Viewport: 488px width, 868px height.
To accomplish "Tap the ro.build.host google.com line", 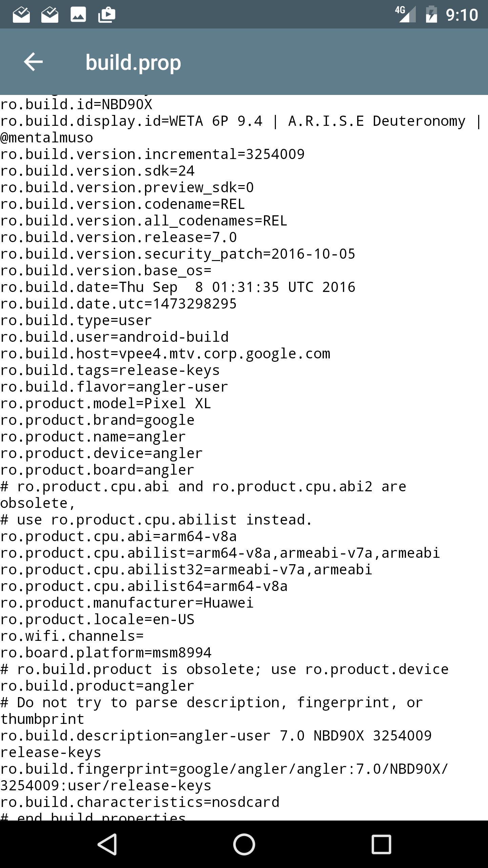I will [x=165, y=354].
